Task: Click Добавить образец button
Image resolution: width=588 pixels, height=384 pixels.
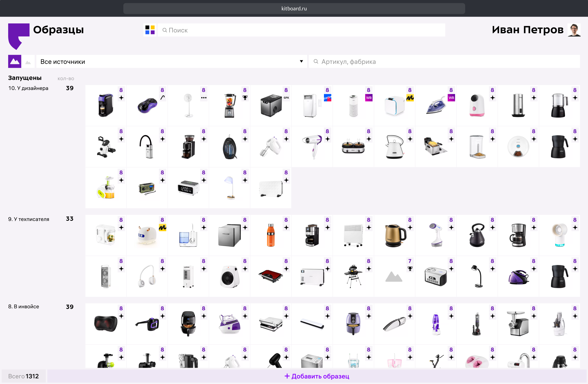Action: [317, 376]
